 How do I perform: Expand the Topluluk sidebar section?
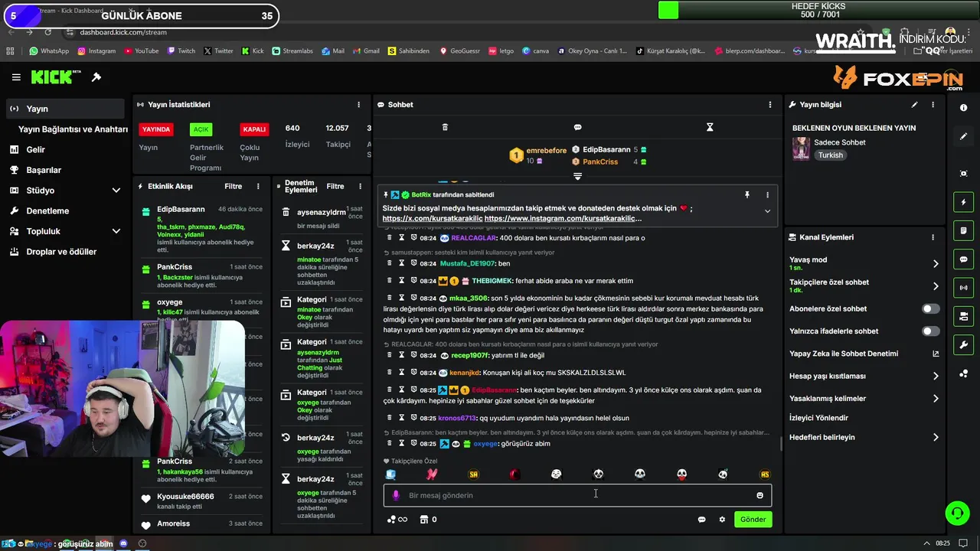(116, 231)
